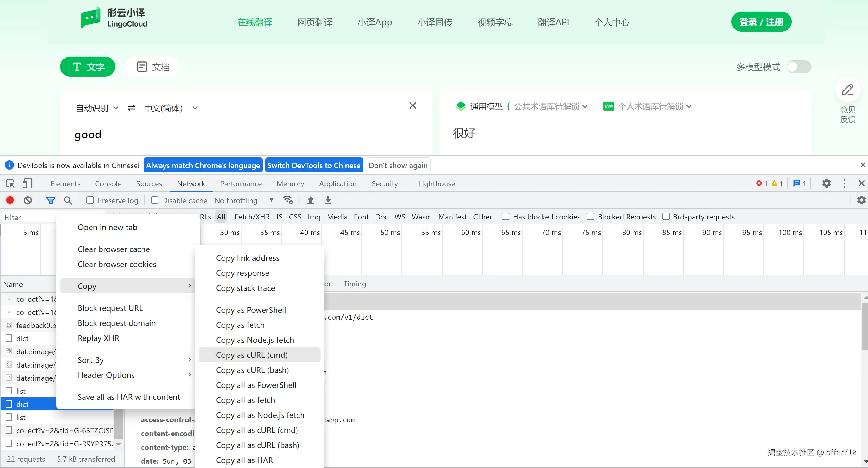This screenshot has width=868, height=468.
Task: Select Copy as cURL (bash)
Action: click(252, 370)
